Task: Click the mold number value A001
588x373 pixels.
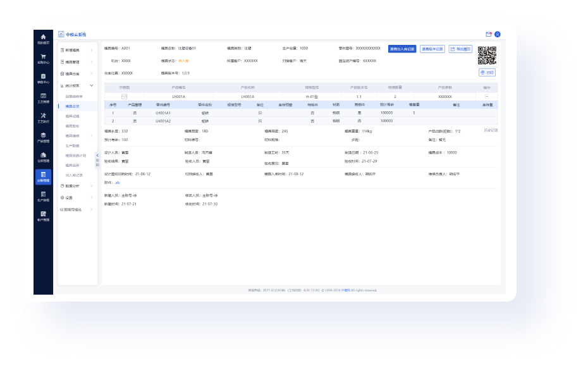Action: click(x=126, y=48)
